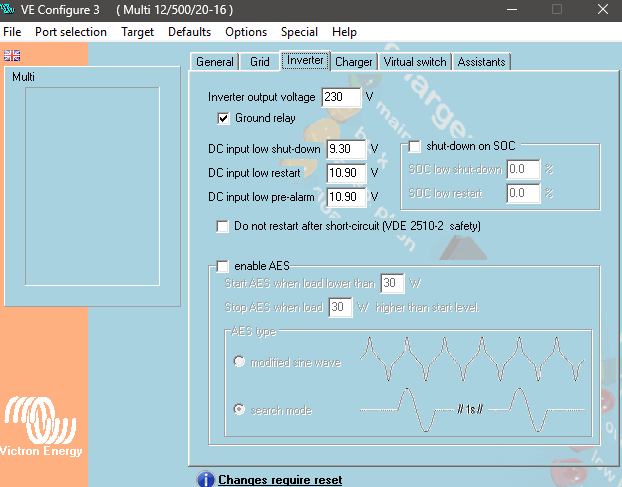Click the Inverter output voltage field
This screenshot has height=487, width=622.
(x=341, y=97)
